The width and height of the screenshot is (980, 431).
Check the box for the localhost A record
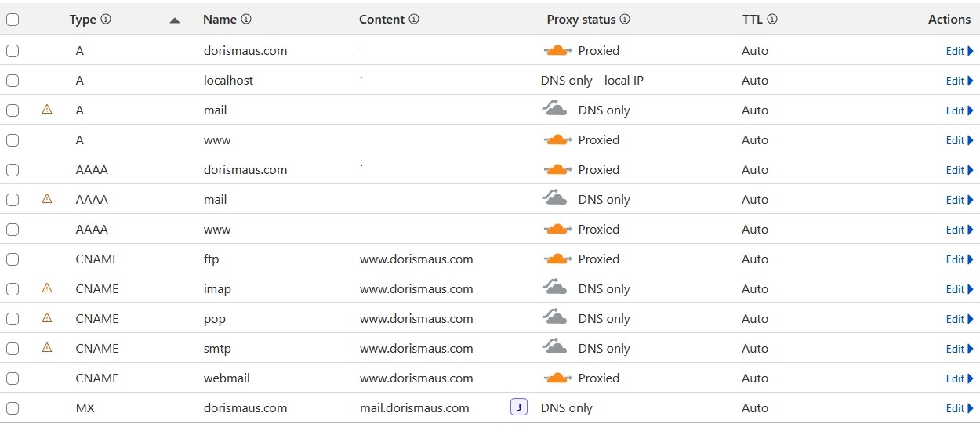(x=13, y=81)
